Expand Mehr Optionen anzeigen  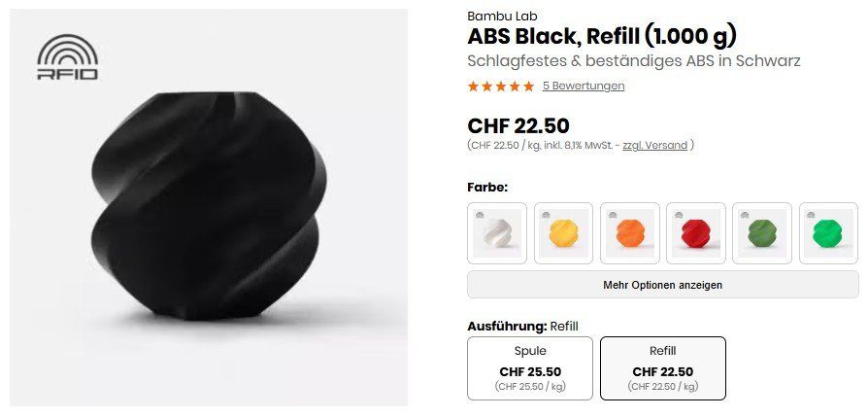[x=662, y=285]
